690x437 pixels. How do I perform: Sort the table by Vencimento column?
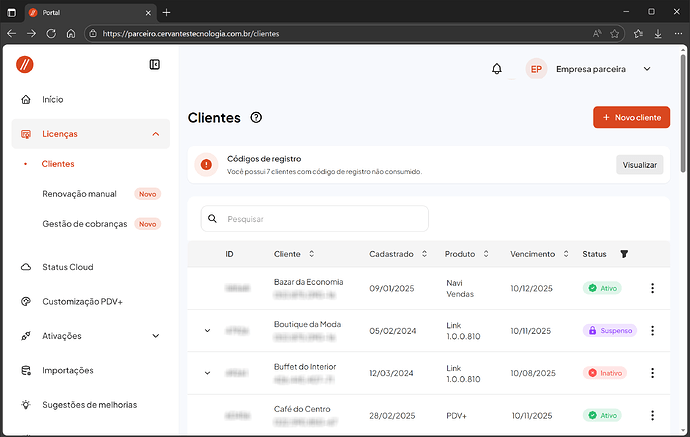click(x=566, y=254)
